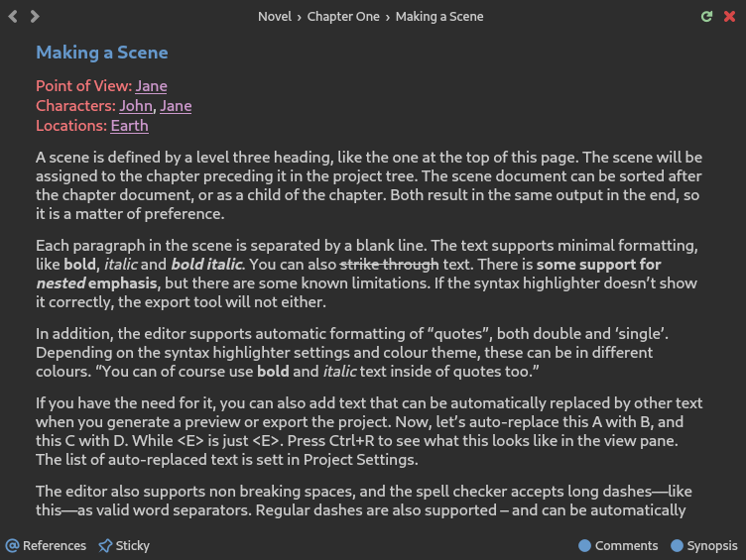Screen dimensions: 746x560
Task: Open the Jane link in Characters
Action: tap(176, 106)
